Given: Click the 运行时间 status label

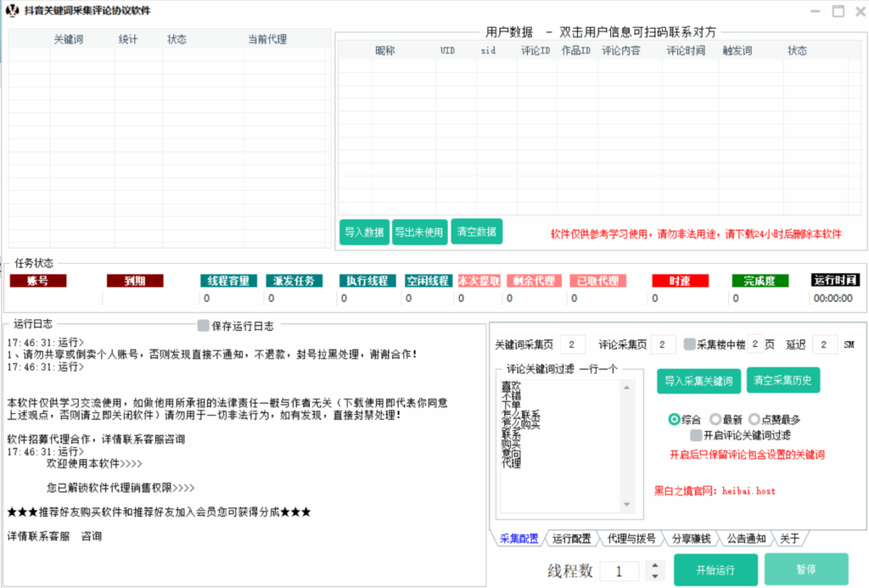Looking at the screenshot, I should (835, 280).
